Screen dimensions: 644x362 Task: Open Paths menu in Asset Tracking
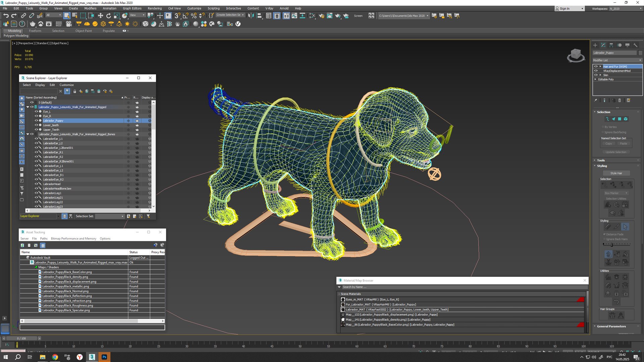[44, 239]
